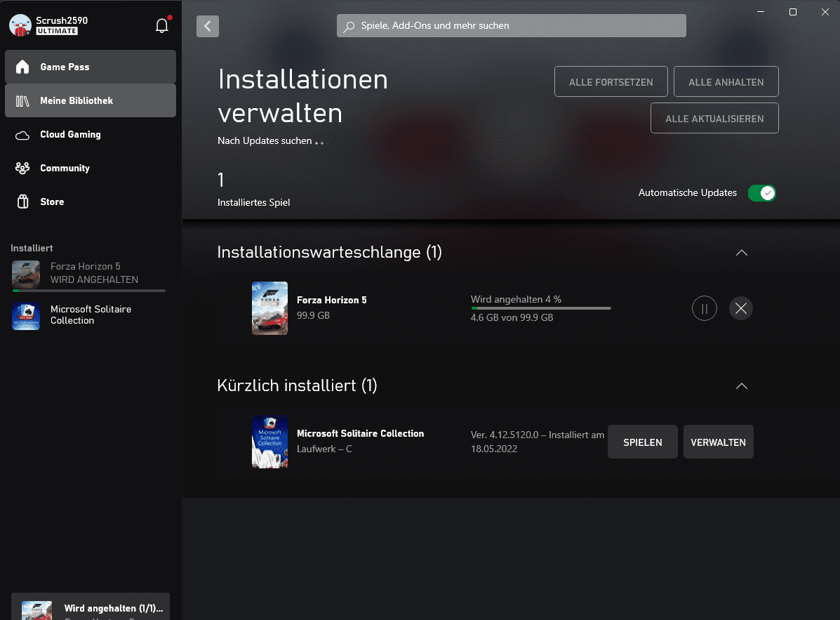
Task: Click 'Wird angehalten 4 %' status text
Action: 516,300
